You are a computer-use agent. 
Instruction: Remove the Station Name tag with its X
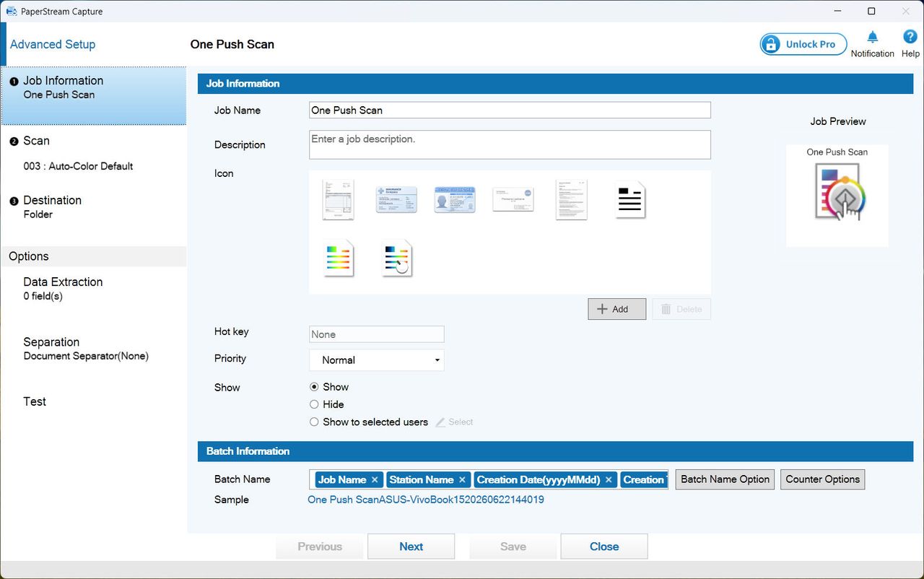tap(462, 480)
